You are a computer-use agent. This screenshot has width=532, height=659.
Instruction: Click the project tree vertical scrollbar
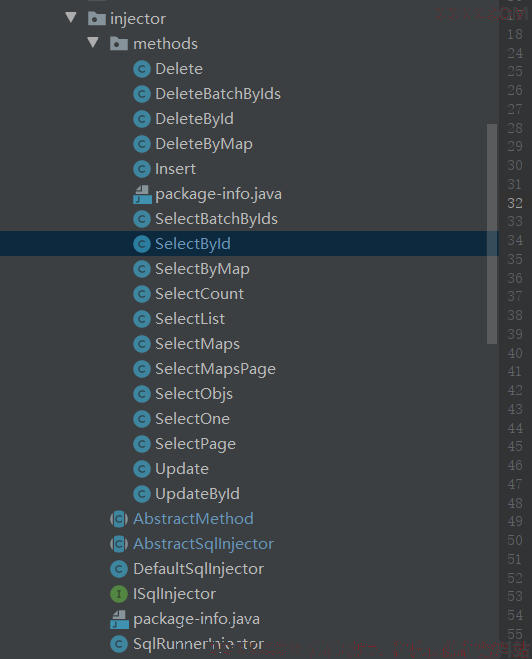point(492,234)
